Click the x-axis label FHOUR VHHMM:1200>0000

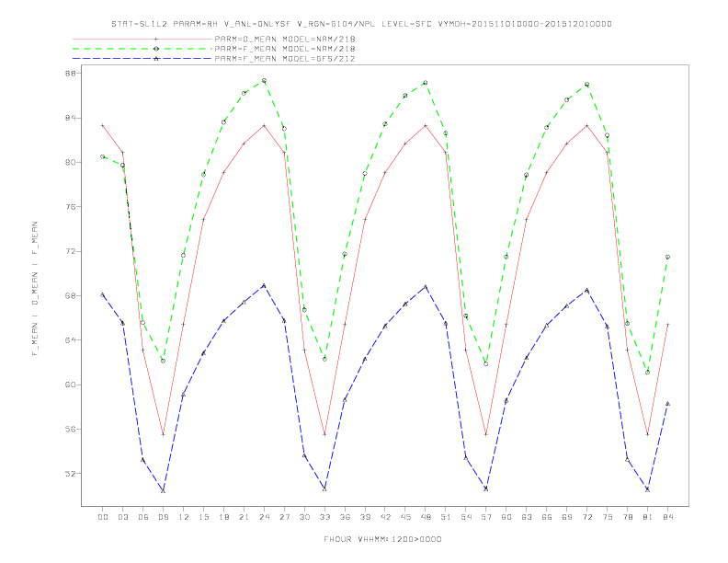[382, 539]
